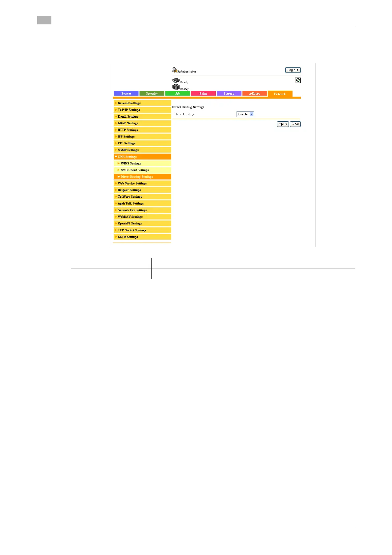
Task: Click the Log out button
Action: [293, 70]
